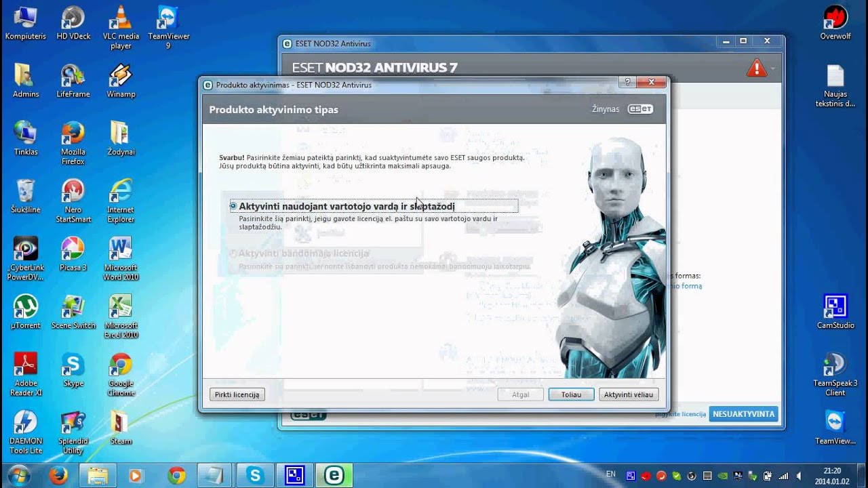Click the network signal tray icon
The width and height of the screenshot is (868, 488).
click(785, 475)
